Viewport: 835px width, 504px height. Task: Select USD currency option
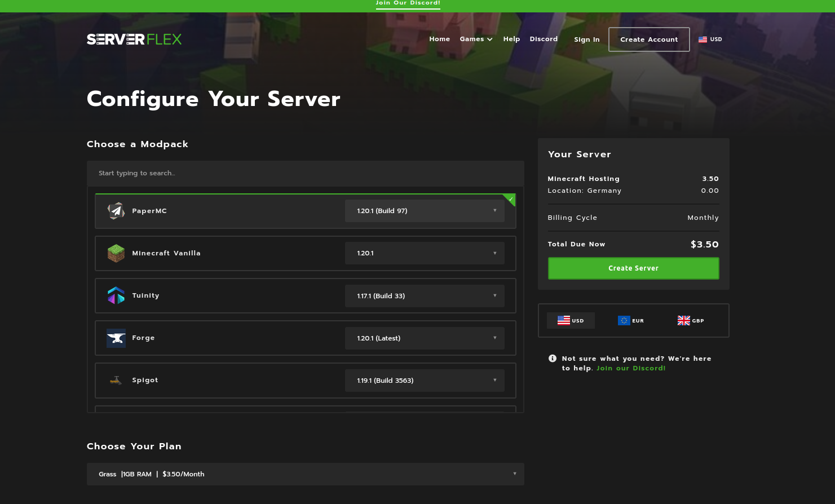(x=571, y=321)
